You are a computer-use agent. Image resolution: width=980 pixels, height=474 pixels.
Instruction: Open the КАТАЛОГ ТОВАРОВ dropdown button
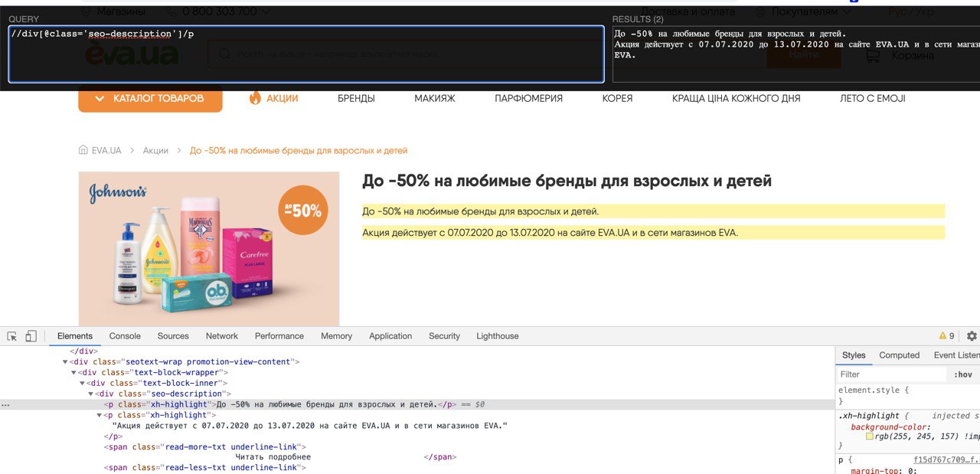click(x=150, y=99)
